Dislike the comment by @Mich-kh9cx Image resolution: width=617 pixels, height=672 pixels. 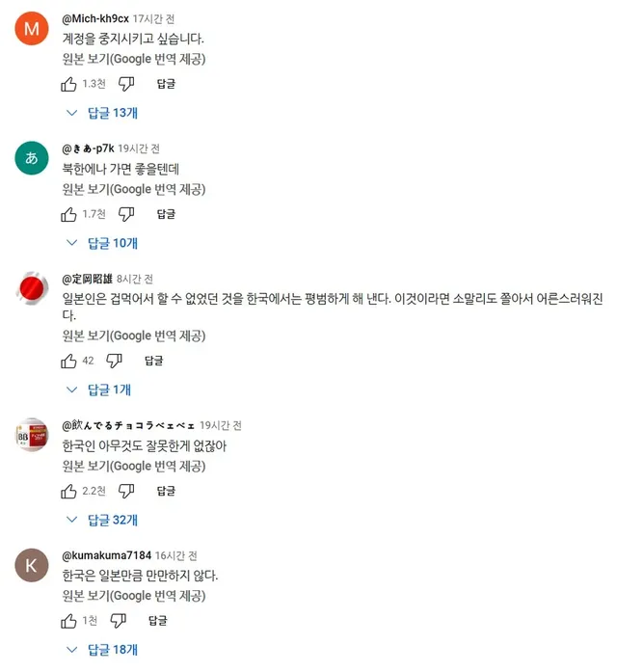click(x=126, y=84)
